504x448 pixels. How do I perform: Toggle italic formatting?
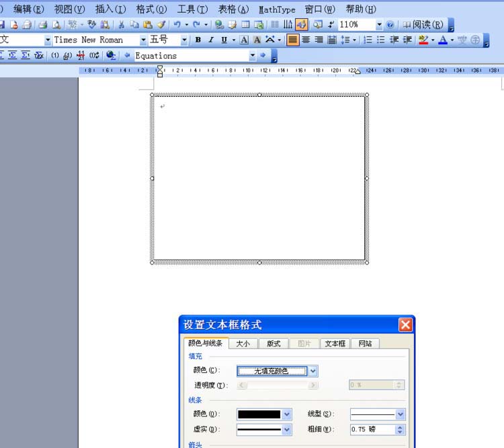211,40
